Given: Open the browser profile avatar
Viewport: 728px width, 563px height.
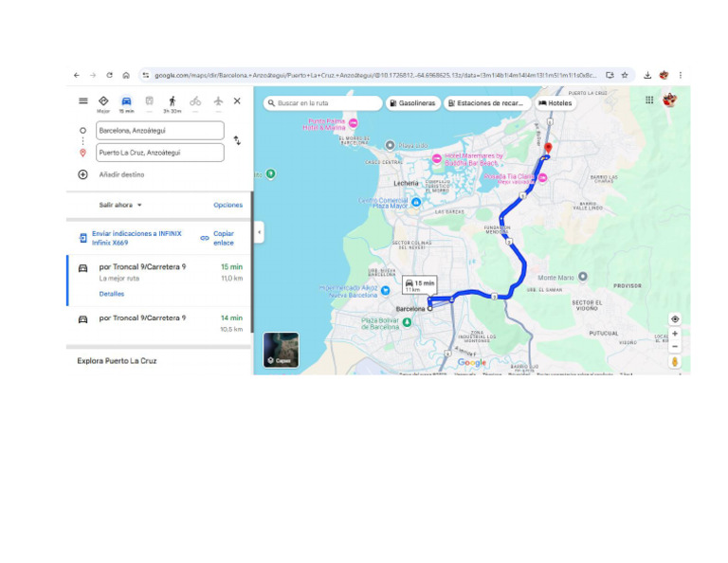Looking at the screenshot, I should pos(664,75).
